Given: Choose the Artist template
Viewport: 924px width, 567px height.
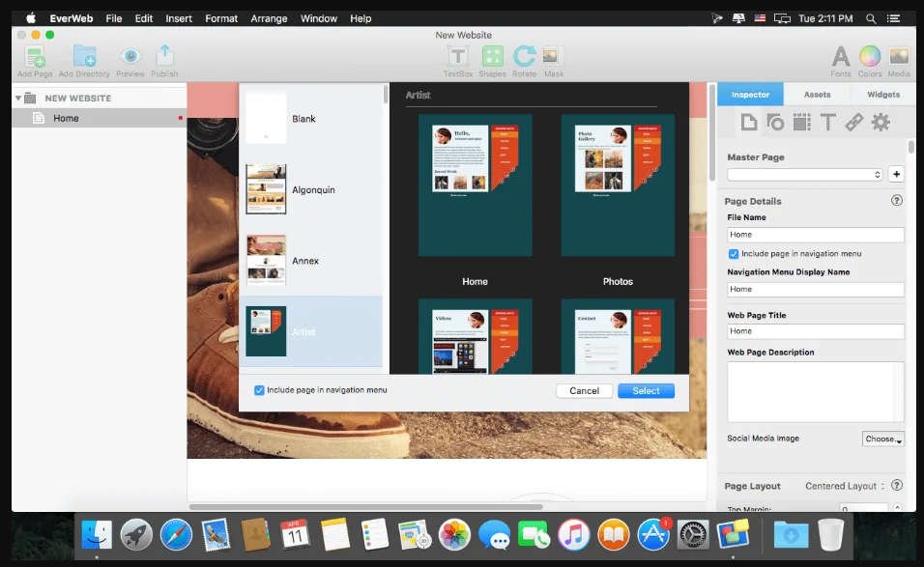Looking at the screenshot, I should (310, 331).
